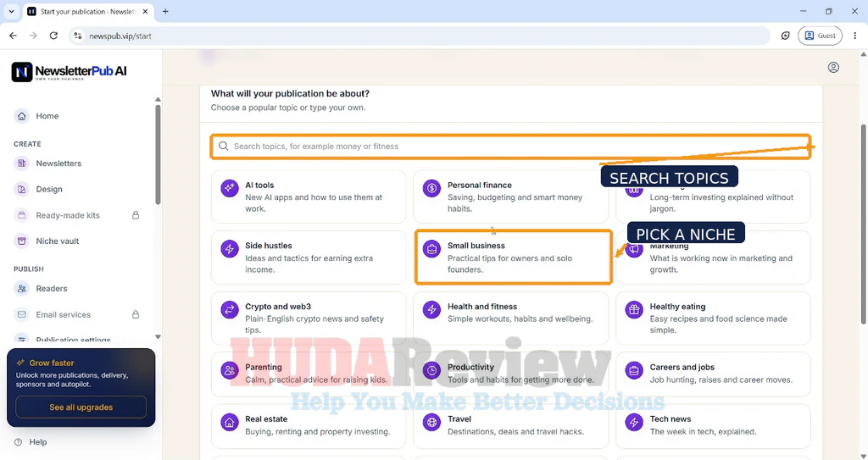Click the Health and fitness lightning icon
The width and height of the screenshot is (868, 460).
[431, 309]
